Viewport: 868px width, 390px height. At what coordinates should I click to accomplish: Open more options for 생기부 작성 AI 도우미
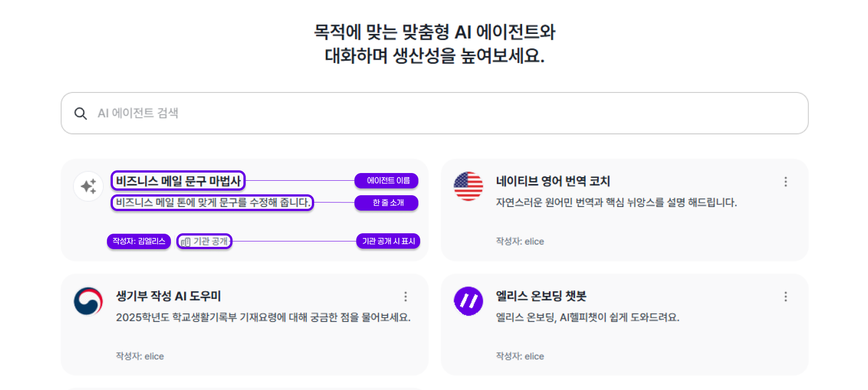click(406, 297)
